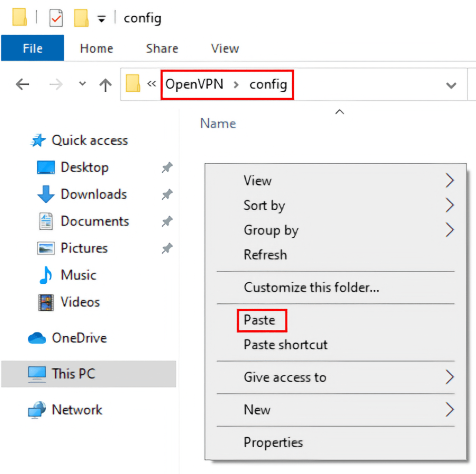476x474 pixels.
Task: Click the pin icon next to Downloads
Action: (167, 194)
